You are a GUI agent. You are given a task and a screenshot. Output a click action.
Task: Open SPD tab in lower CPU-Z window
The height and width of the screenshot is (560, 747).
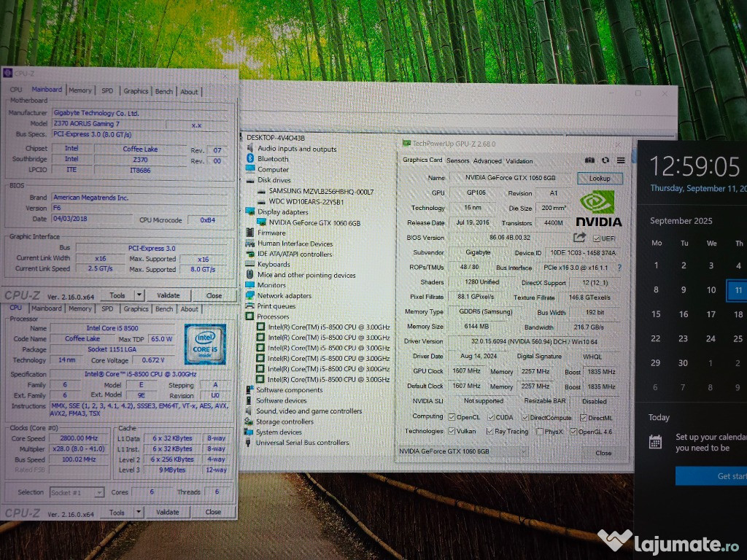click(x=107, y=308)
